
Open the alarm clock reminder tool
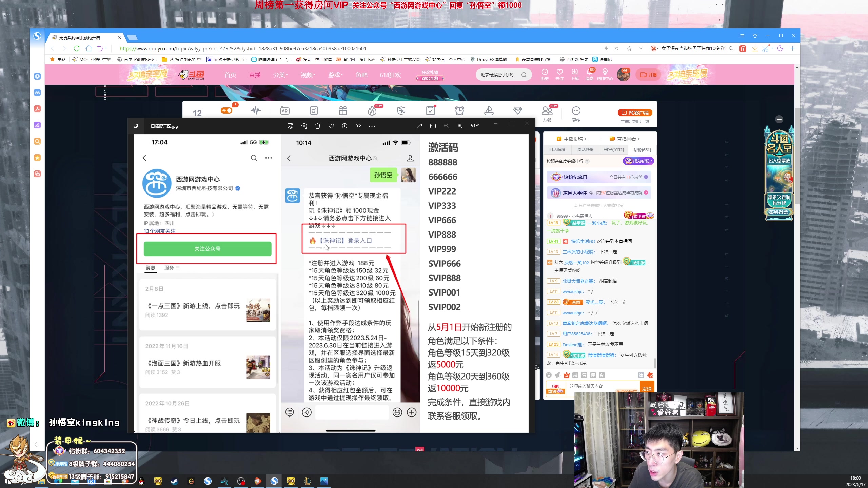(459, 110)
